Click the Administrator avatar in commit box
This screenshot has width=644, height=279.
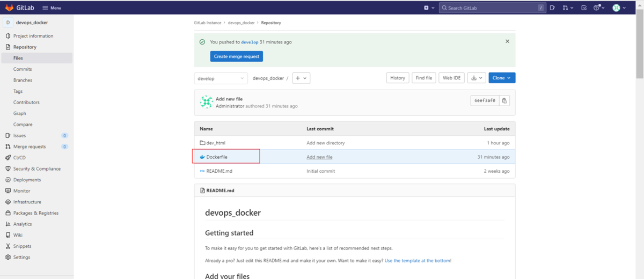[x=206, y=102]
